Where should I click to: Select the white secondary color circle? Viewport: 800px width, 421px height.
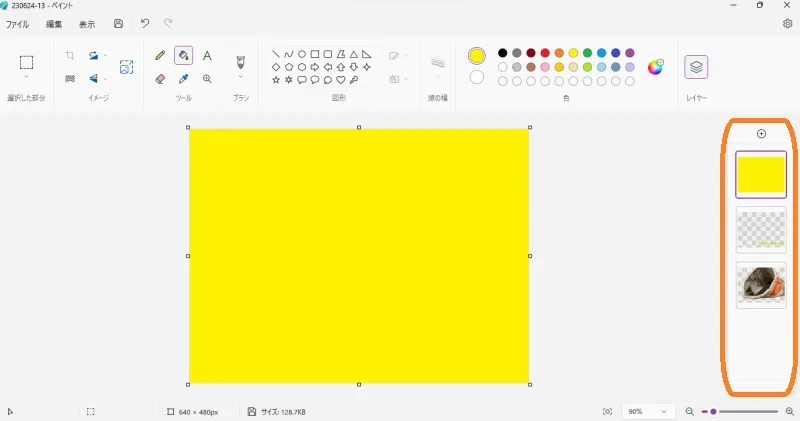476,77
